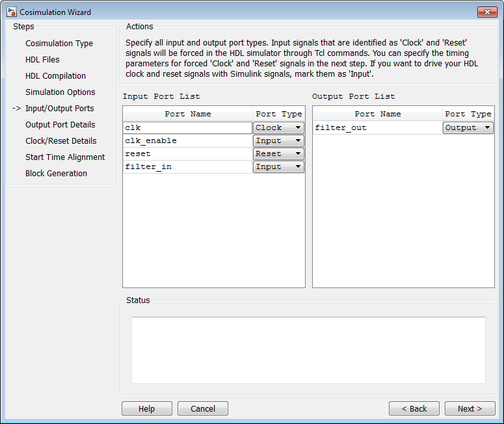Proceed with the Next button
504x424 pixels.
tap(470, 408)
